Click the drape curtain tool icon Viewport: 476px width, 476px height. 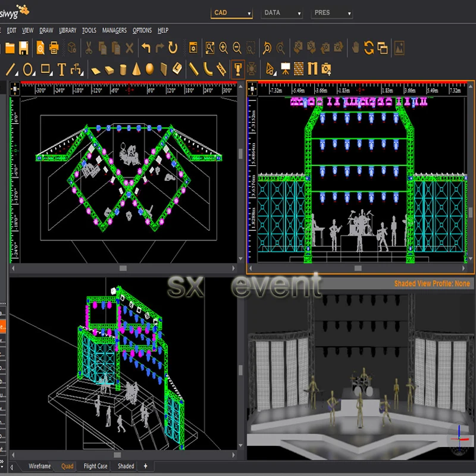pyautogui.click(x=312, y=69)
